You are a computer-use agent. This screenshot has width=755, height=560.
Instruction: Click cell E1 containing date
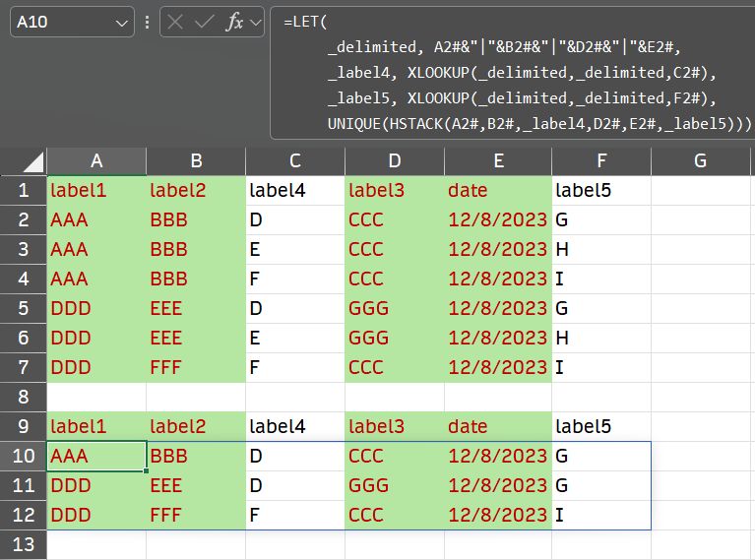[x=498, y=191]
